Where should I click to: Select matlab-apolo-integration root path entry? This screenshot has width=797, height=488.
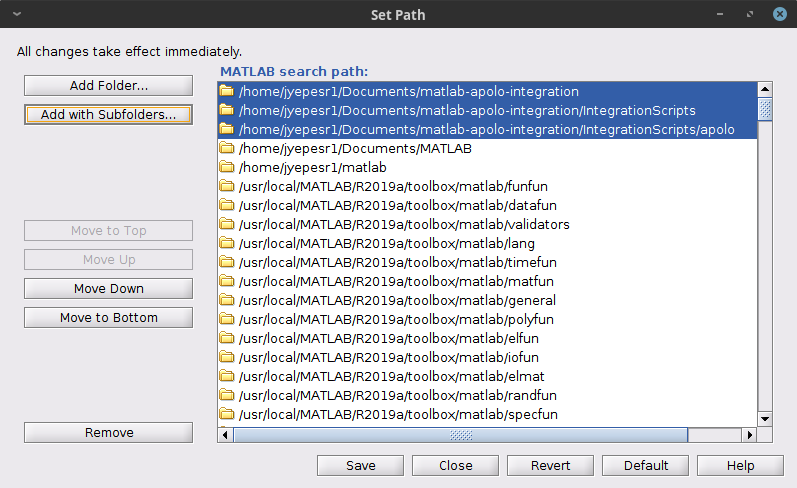click(487, 92)
